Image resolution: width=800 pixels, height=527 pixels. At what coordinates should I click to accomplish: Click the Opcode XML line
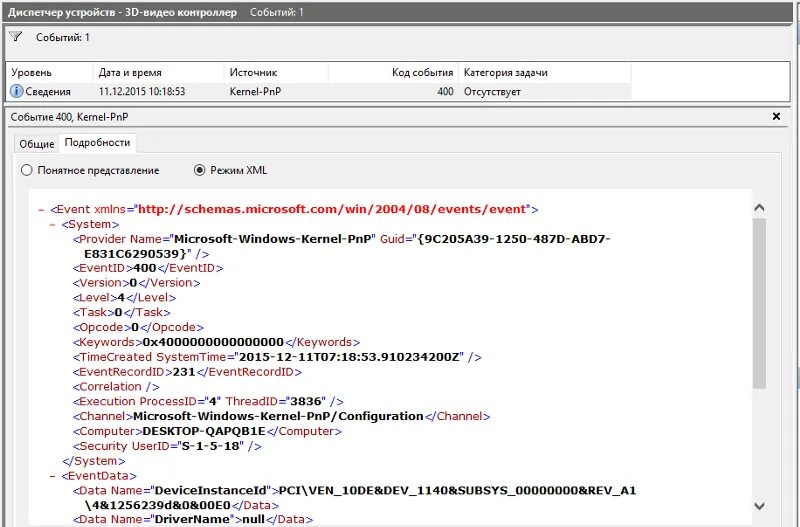point(138,327)
